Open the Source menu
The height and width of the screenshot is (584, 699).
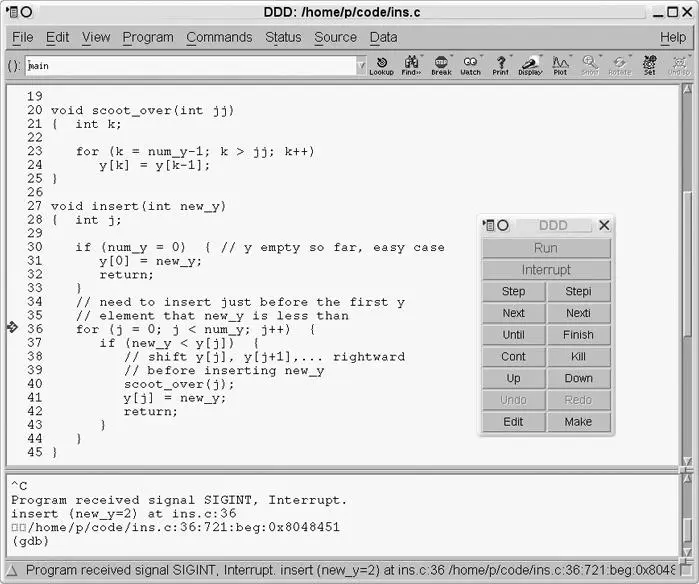click(335, 37)
